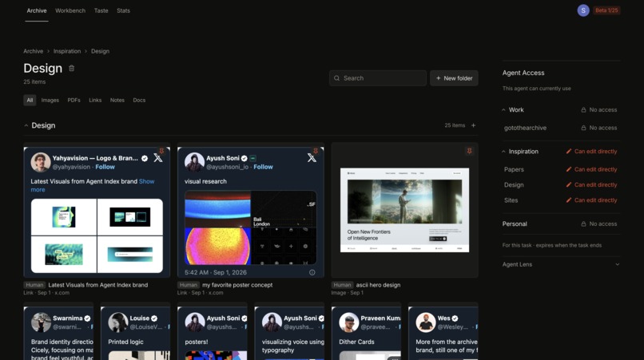Open X logo on Ayush Soni visual research post
This screenshot has width=644, height=360.
(x=312, y=158)
